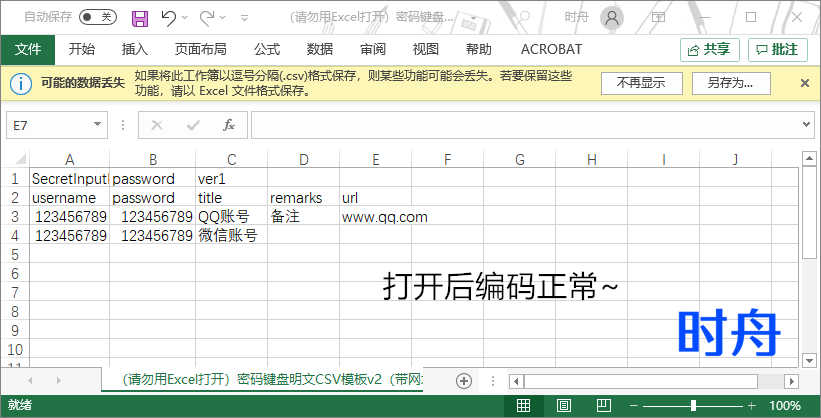Switch to Page Layout view icon

[563, 405]
